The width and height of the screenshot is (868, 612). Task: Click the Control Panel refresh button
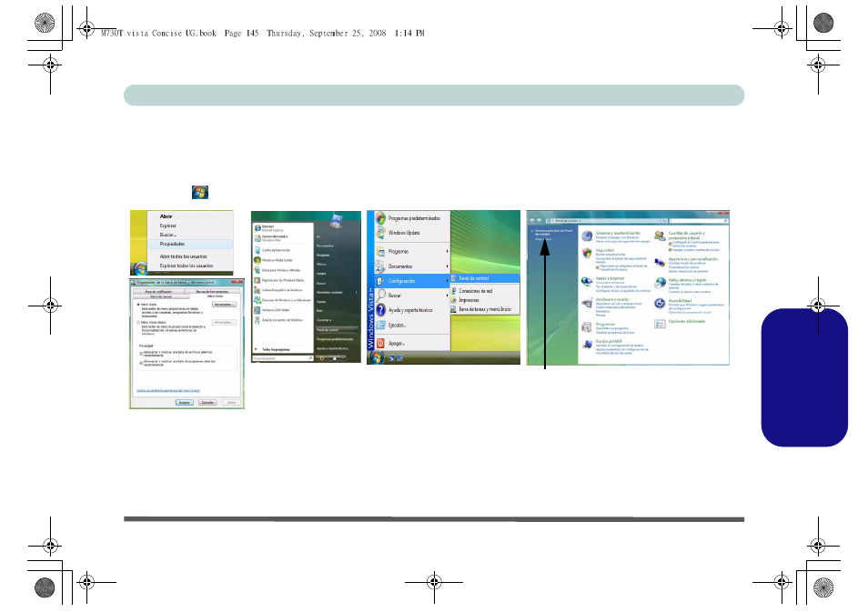(664, 221)
